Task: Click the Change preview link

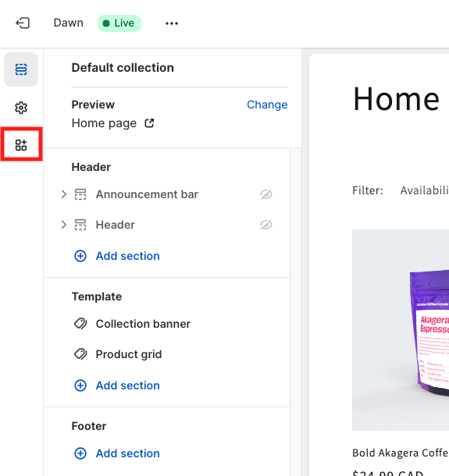Action: pos(267,105)
